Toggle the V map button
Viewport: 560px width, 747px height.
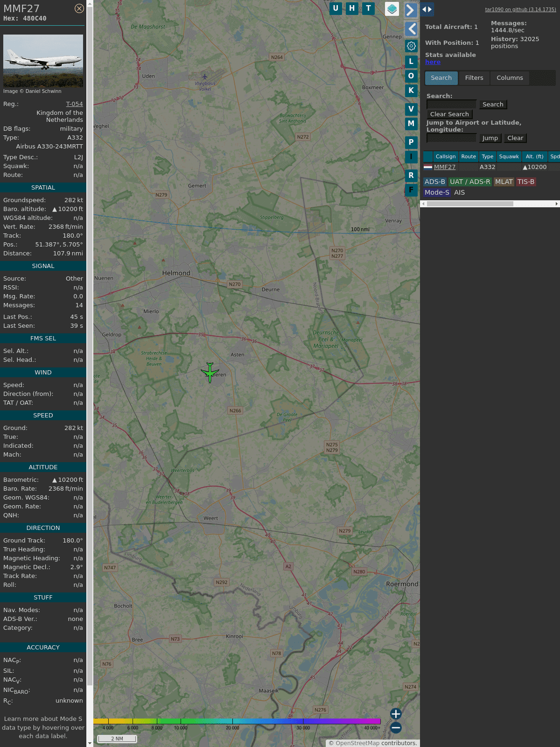411,109
